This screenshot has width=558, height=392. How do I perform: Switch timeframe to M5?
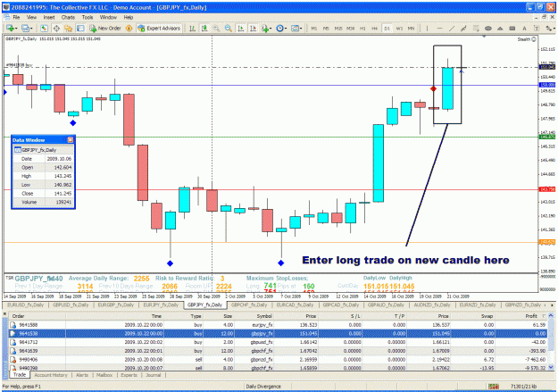pos(326,28)
